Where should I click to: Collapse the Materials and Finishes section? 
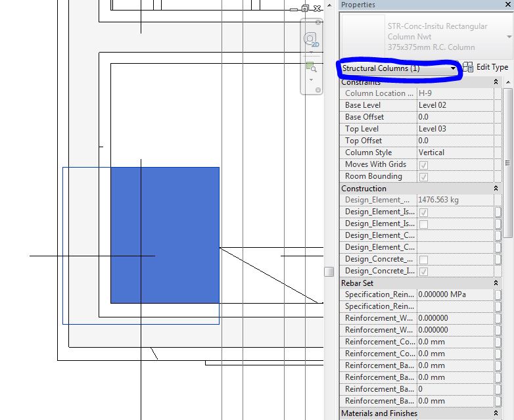[x=496, y=413]
